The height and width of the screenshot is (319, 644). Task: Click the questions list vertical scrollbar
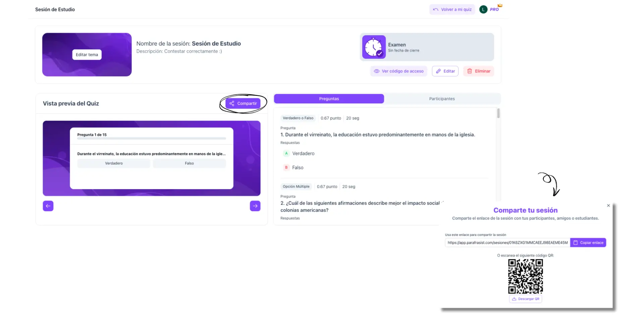(x=498, y=113)
